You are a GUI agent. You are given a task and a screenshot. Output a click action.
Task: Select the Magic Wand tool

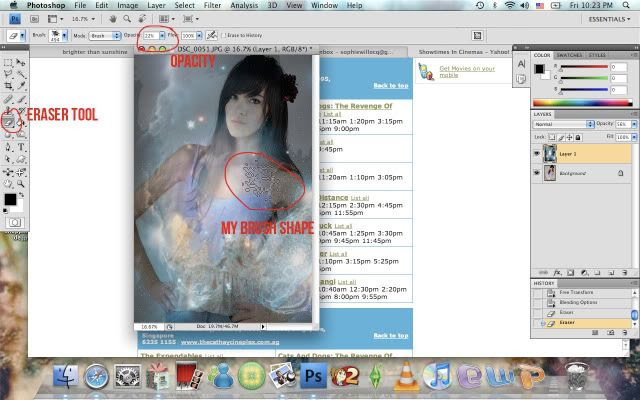point(20,74)
